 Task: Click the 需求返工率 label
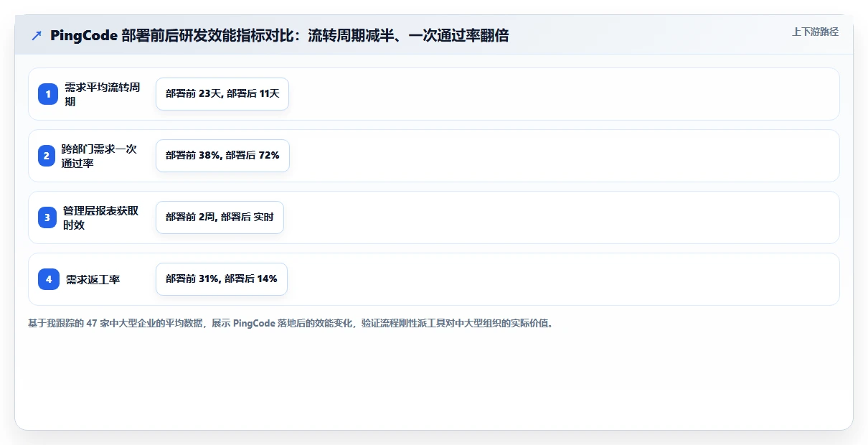[x=93, y=279]
